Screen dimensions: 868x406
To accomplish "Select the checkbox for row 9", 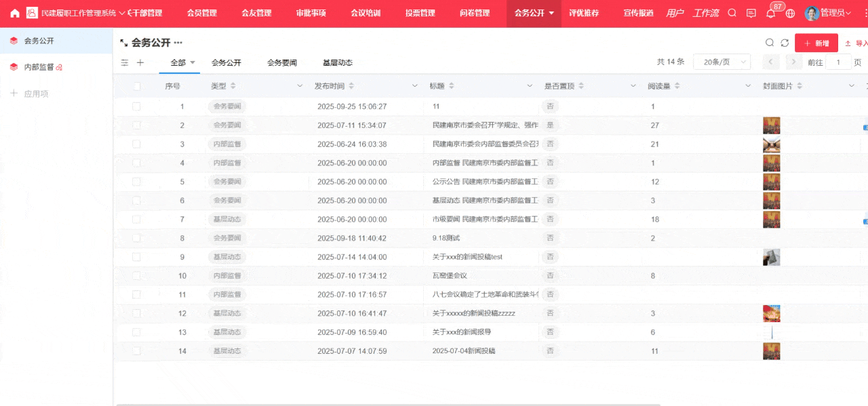I will pyautogui.click(x=137, y=257).
